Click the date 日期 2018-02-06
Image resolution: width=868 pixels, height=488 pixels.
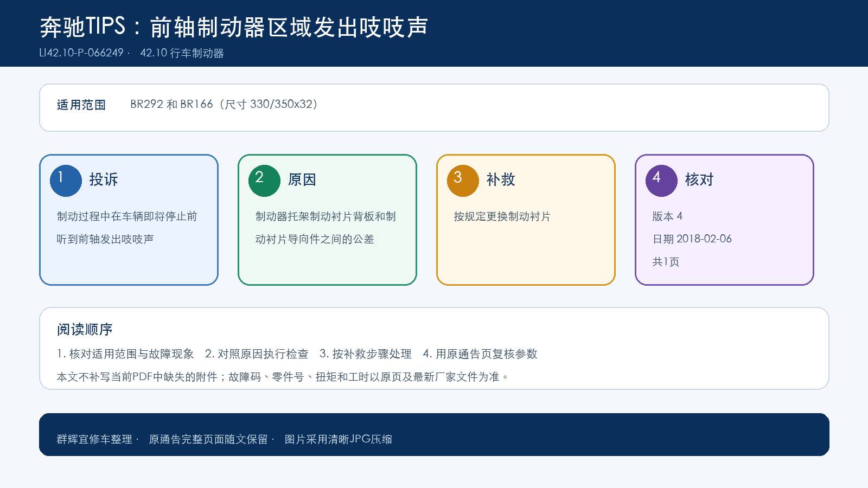tap(692, 239)
